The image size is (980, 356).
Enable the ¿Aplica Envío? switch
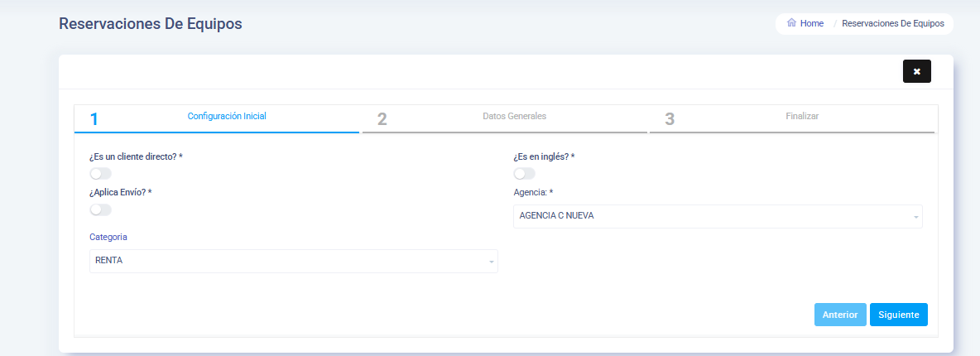101,209
